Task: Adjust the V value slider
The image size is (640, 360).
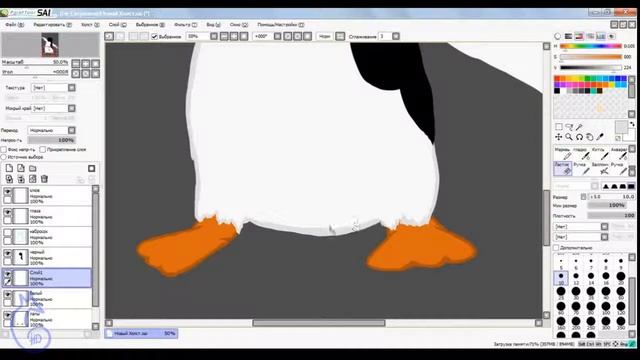Action: click(x=590, y=67)
